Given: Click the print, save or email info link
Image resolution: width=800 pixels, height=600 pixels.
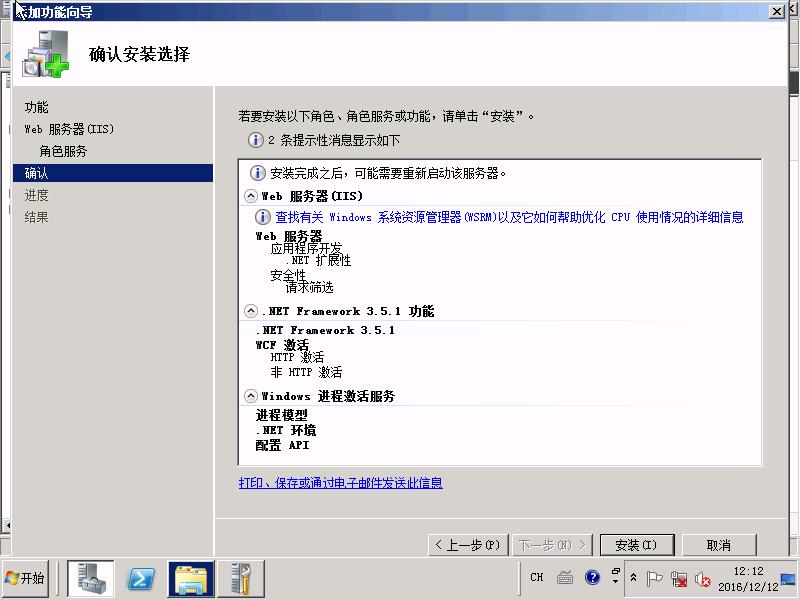Looking at the screenshot, I should pyautogui.click(x=340, y=483).
